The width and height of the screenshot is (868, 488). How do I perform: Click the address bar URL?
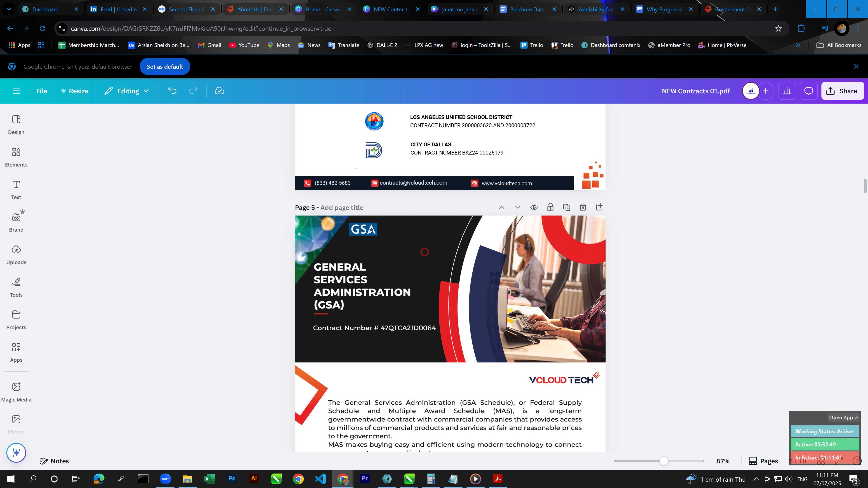201,29
